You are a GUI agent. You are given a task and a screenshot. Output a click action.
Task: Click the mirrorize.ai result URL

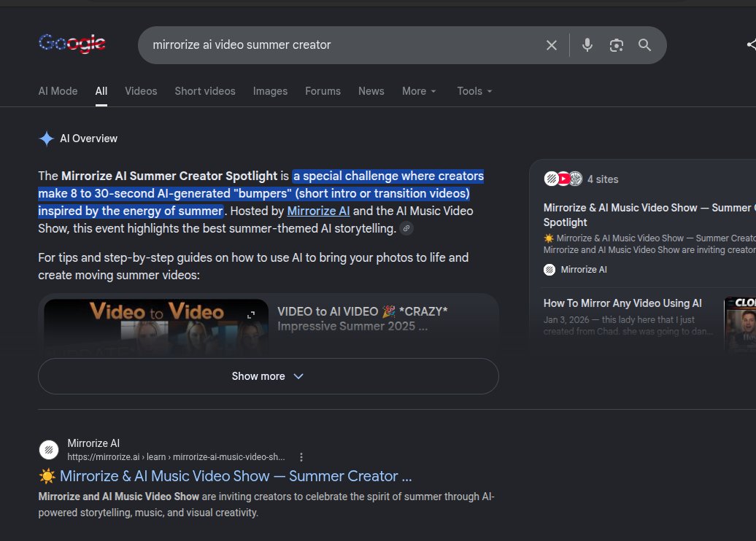176,456
